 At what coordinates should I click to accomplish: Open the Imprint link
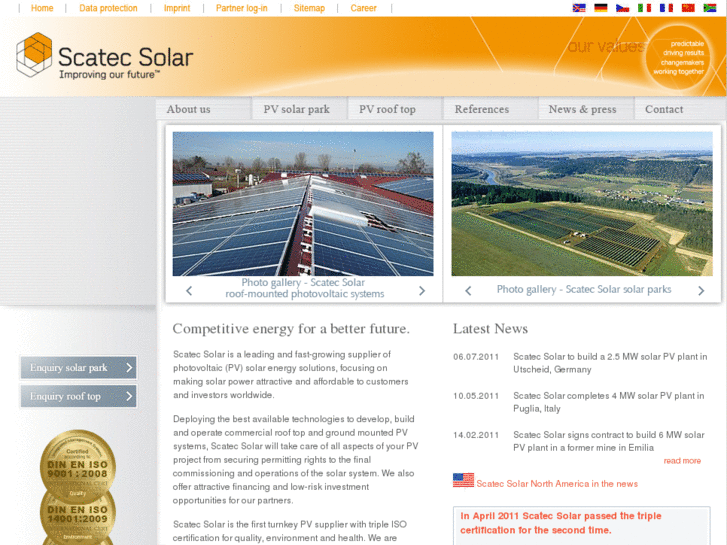point(177,8)
